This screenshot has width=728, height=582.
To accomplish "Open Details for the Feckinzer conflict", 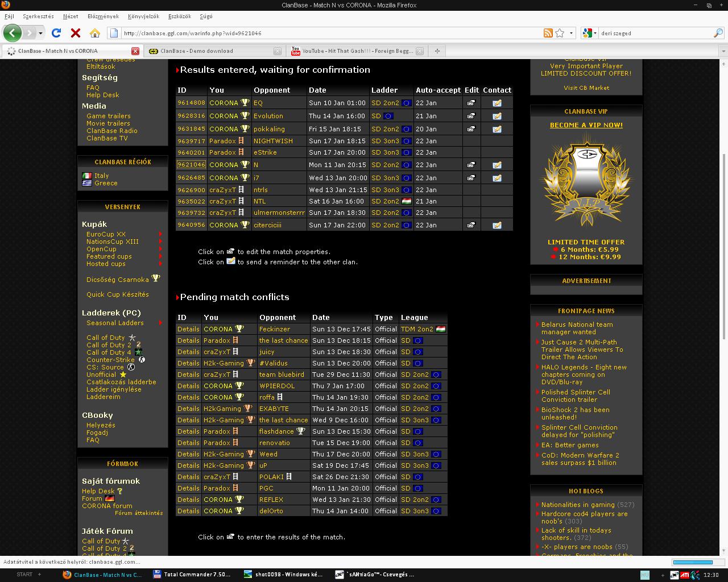I will pos(188,329).
